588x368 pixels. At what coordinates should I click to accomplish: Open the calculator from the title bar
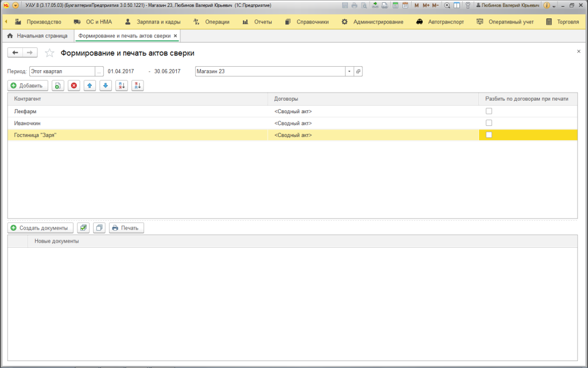pos(395,6)
